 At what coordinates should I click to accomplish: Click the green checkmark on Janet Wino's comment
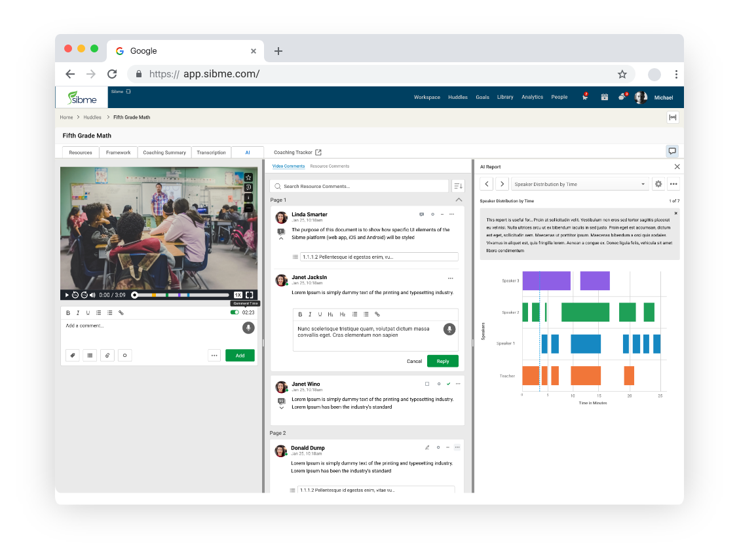(x=448, y=384)
